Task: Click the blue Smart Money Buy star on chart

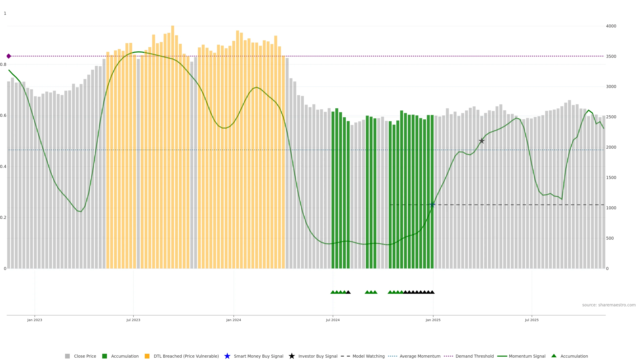Action: pos(432,205)
